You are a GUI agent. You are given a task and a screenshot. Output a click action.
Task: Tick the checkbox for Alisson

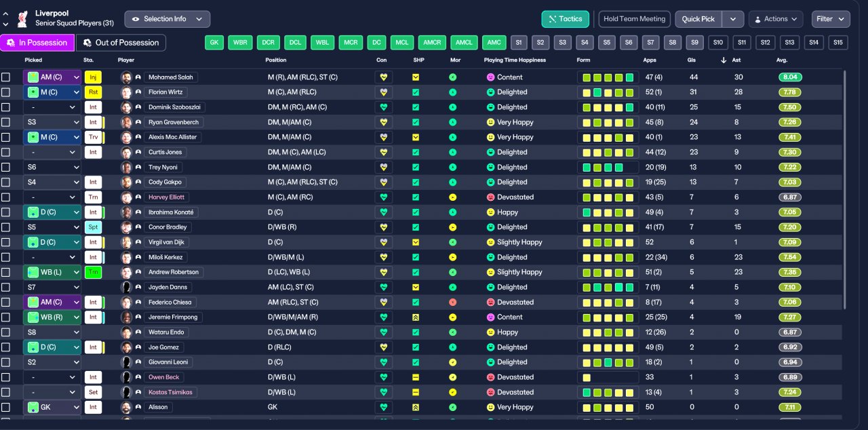pyautogui.click(x=6, y=407)
